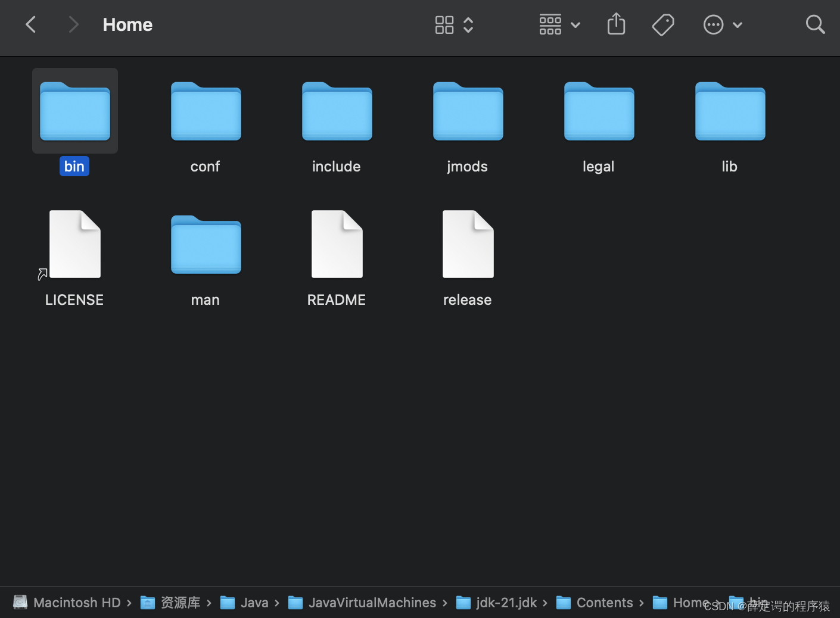Expand the More actions dropdown chevron
The image size is (840, 618).
click(738, 25)
